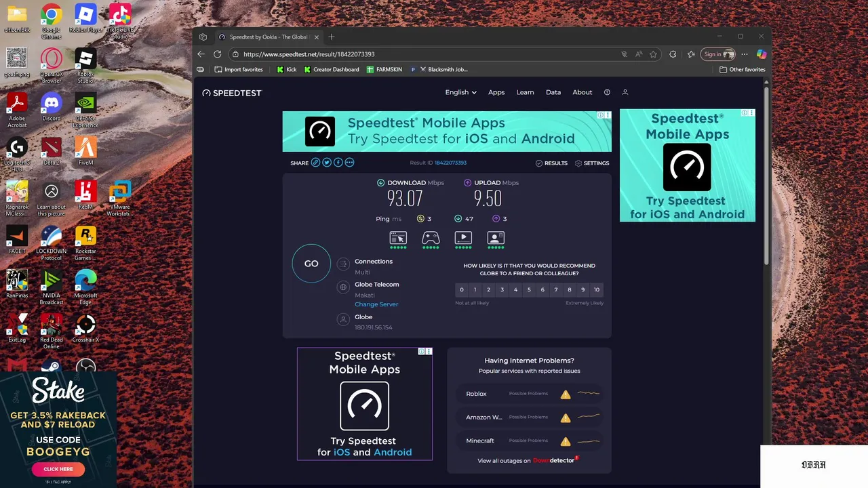The image size is (868, 488).
Task: Open Result ID 18422073393 link
Action: 450,163
